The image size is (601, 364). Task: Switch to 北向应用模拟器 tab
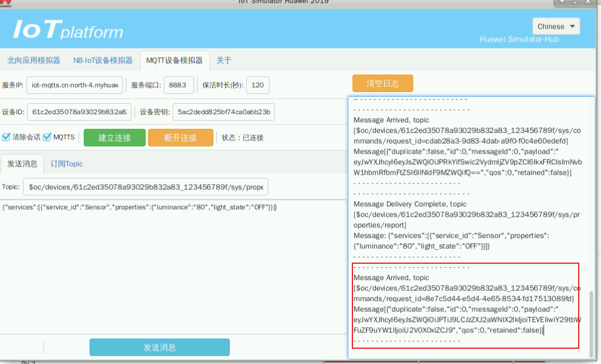pos(33,60)
